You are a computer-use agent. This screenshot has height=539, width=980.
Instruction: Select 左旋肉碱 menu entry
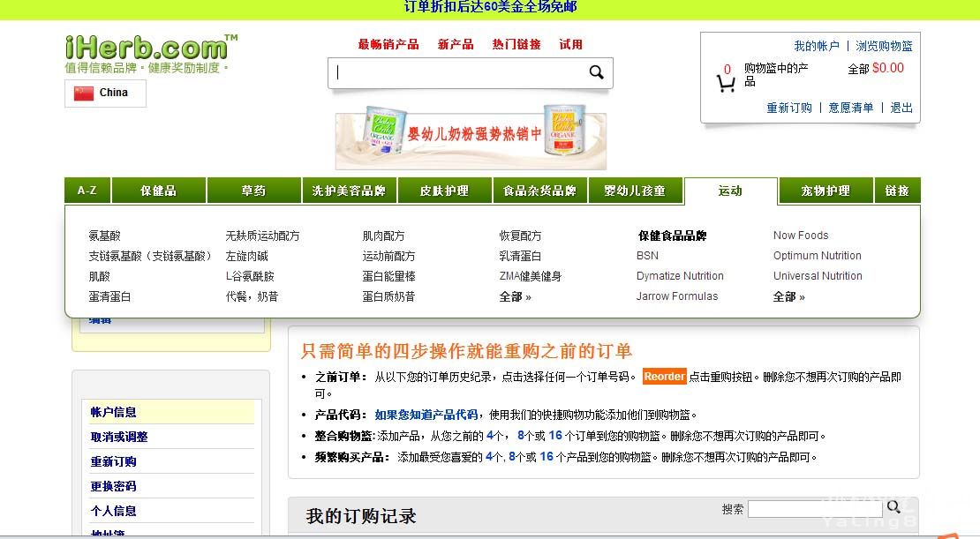coord(246,256)
